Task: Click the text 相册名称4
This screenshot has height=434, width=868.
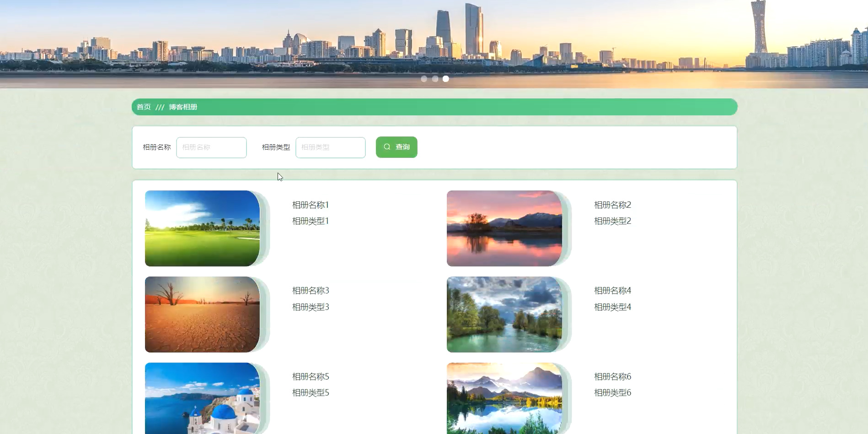Action: (x=612, y=290)
